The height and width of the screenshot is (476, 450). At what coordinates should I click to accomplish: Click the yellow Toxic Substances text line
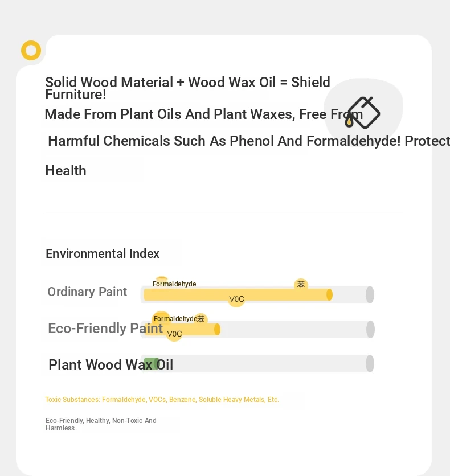[x=162, y=400]
